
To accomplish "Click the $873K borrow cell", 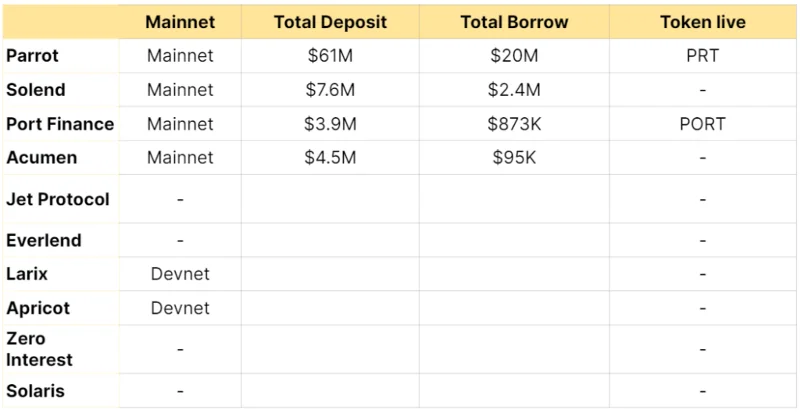I will (514, 124).
